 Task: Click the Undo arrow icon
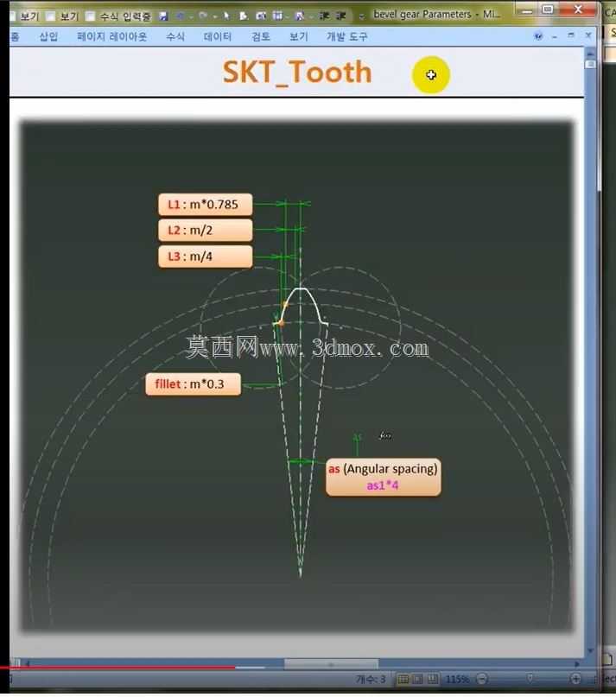click(181, 16)
